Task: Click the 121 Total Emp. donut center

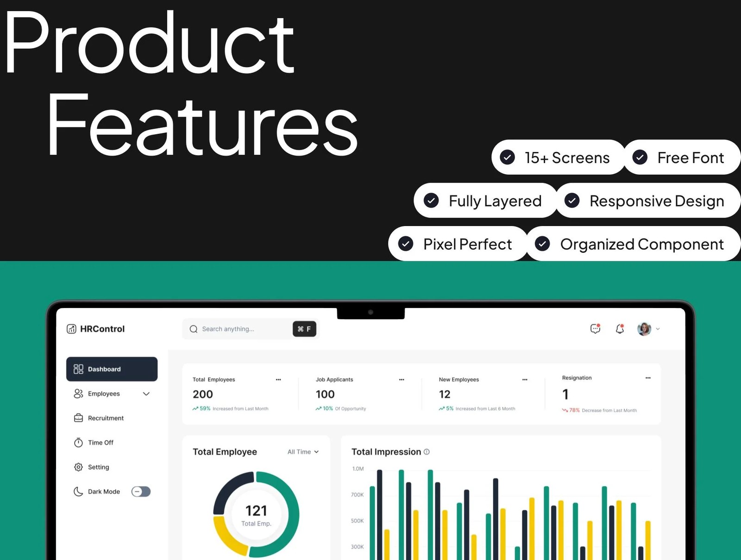Action: pos(256,515)
